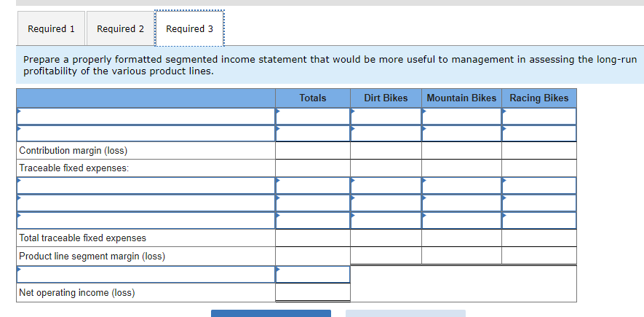Viewport: 644px width, 317px height.
Task: Click Totals cell directly below Traceable fixed expenses row
Action: click(313, 186)
